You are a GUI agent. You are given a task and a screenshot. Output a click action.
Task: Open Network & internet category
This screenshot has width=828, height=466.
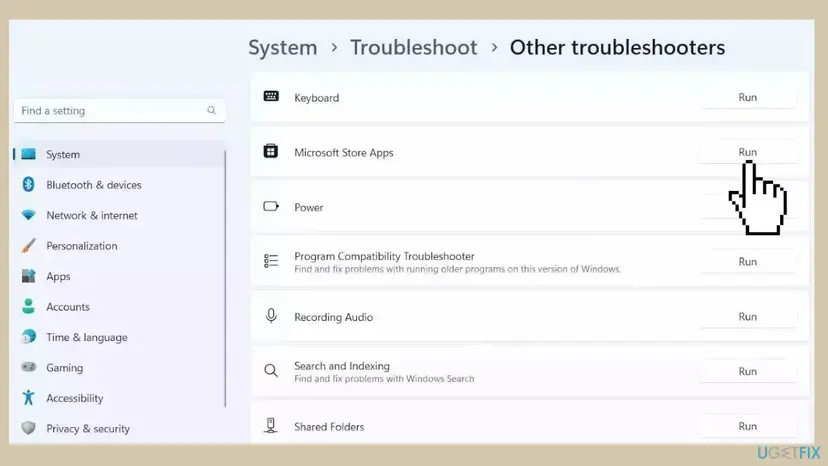coord(119,216)
